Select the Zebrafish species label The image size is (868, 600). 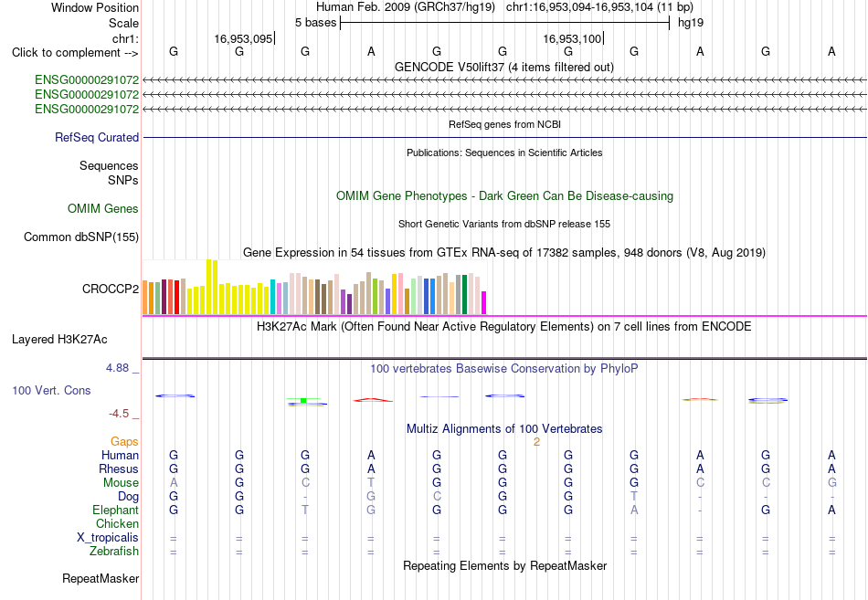pyautogui.click(x=114, y=552)
